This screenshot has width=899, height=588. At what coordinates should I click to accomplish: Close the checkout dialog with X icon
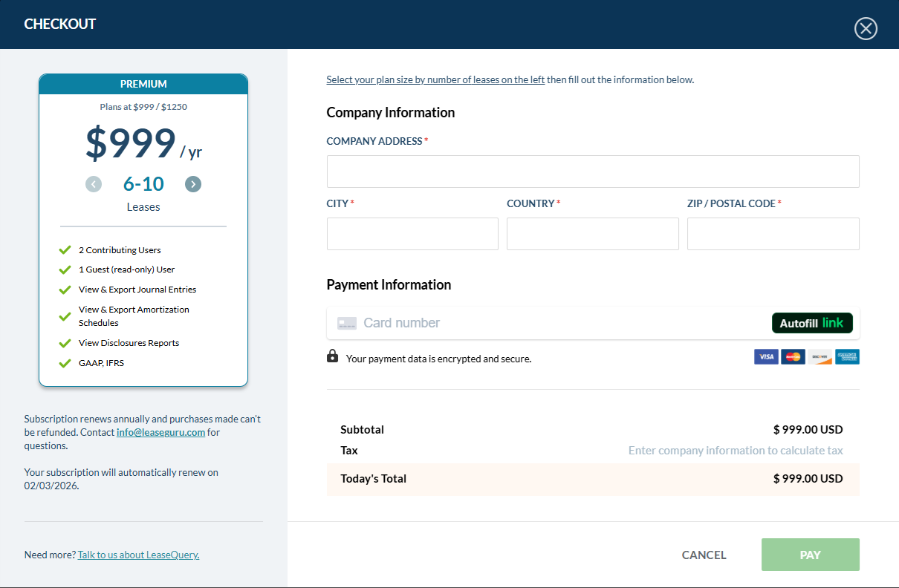866,28
